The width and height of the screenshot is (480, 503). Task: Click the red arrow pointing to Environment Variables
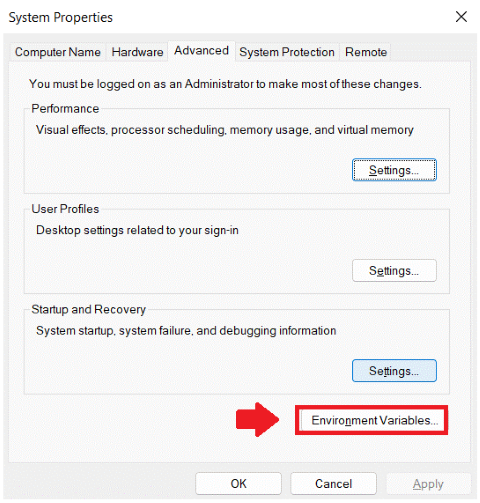[x=257, y=419]
